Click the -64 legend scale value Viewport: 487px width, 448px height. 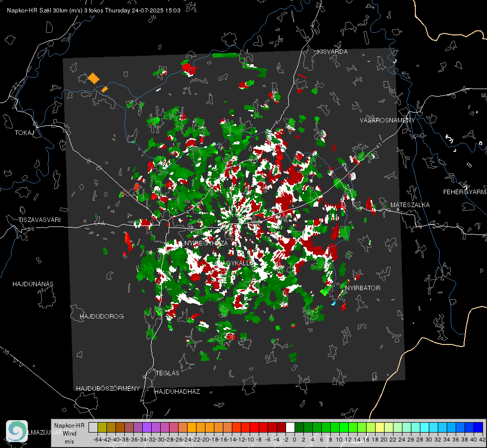coord(97,440)
